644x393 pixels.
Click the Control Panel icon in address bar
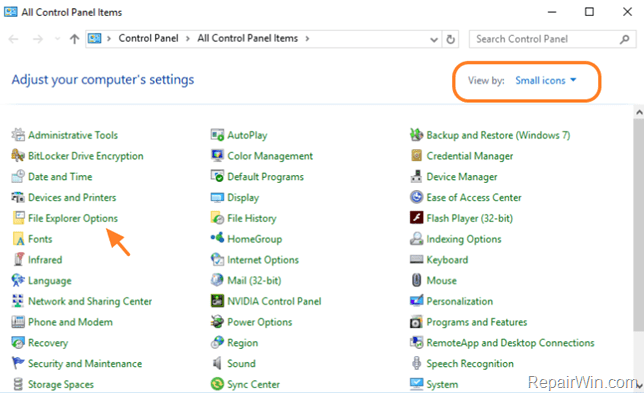pyautogui.click(x=94, y=39)
